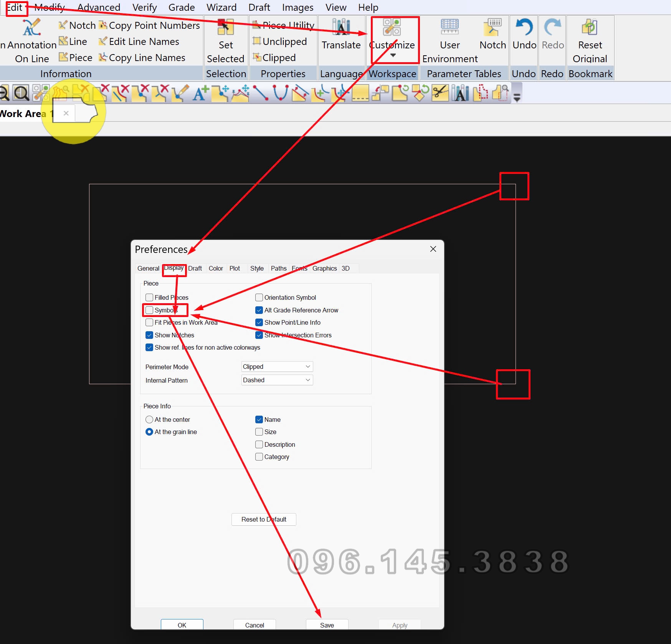671x644 pixels.
Task: Open the User Environment parameter table
Action: pyautogui.click(x=450, y=28)
